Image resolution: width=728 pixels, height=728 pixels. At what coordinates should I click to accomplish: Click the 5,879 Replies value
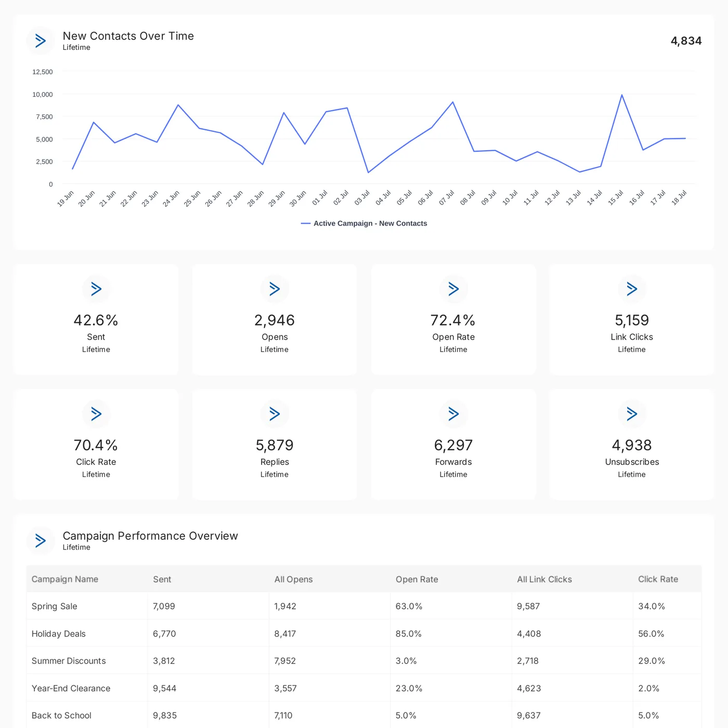275,445
